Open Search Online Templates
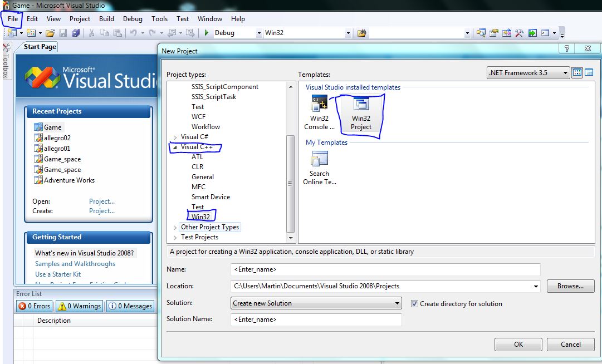The width and height of the screenshot is (602, 364). click(x=319, y=160)
